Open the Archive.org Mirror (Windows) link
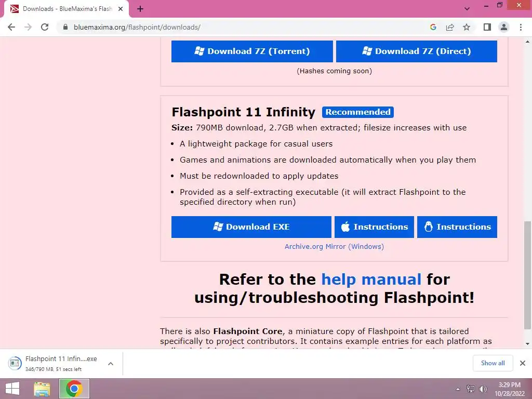 tap(334, 247)
